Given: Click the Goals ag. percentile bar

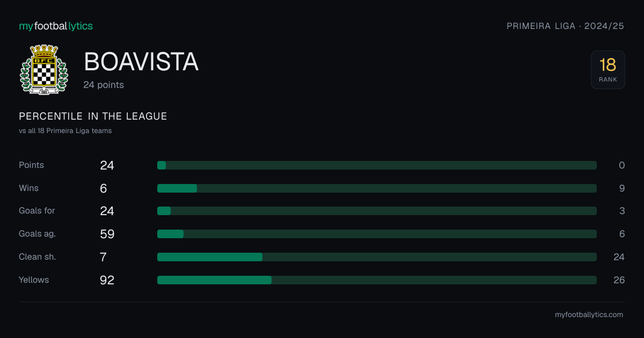Looking at the screenshot, I should [377, 234].
